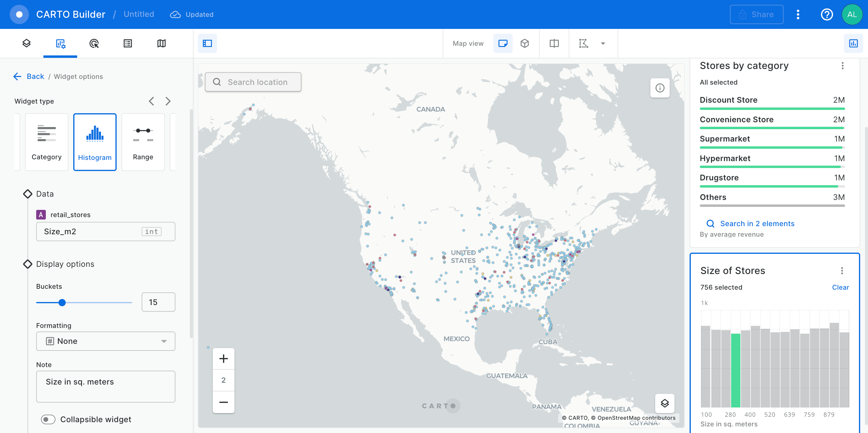Toggle the Collapsible widget switch

48,419
